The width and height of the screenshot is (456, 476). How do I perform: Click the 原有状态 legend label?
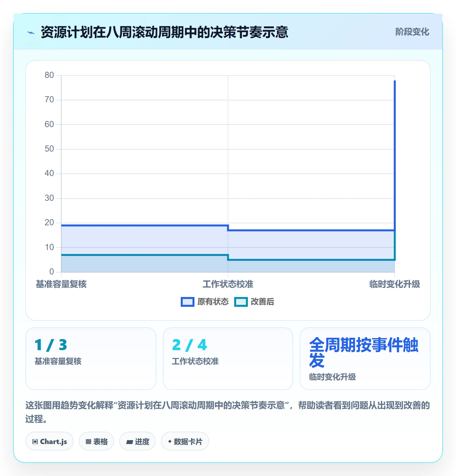213,302
